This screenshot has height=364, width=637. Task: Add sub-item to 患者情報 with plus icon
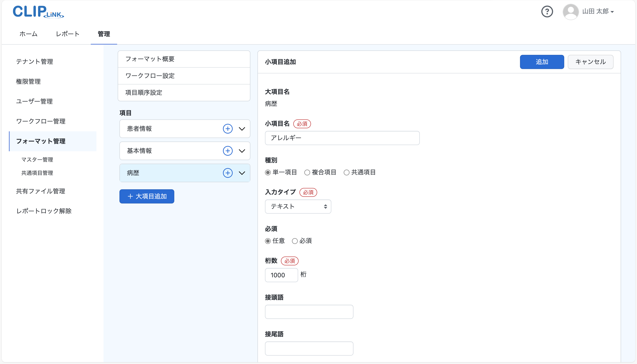click(x=228, y=129)
